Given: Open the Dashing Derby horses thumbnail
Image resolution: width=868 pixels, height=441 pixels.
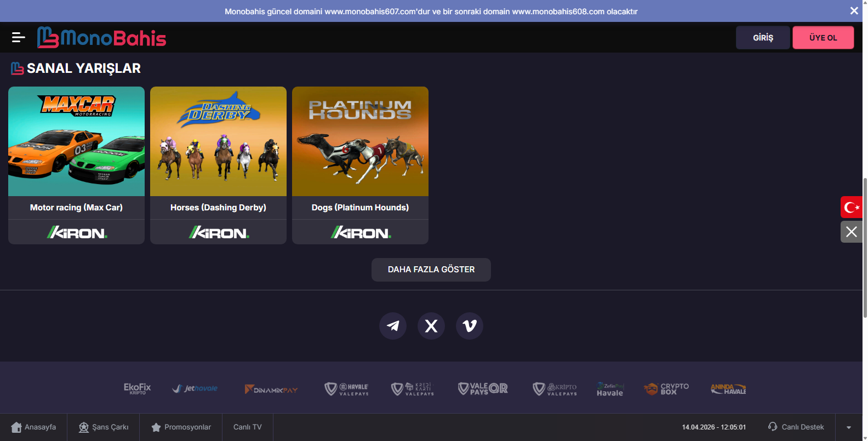Looking at the screenshot, I should click(x=218, y=141).
